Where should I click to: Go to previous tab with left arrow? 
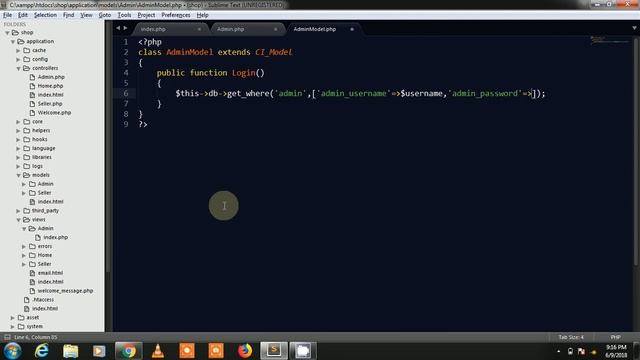tap(118, 28)
